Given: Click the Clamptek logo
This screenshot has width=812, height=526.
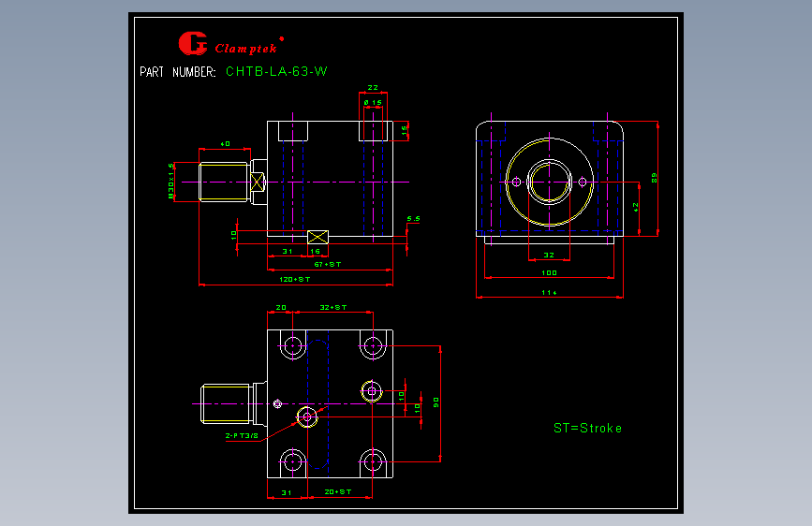Looking at the screenshot, I should [x=231, y=44].
